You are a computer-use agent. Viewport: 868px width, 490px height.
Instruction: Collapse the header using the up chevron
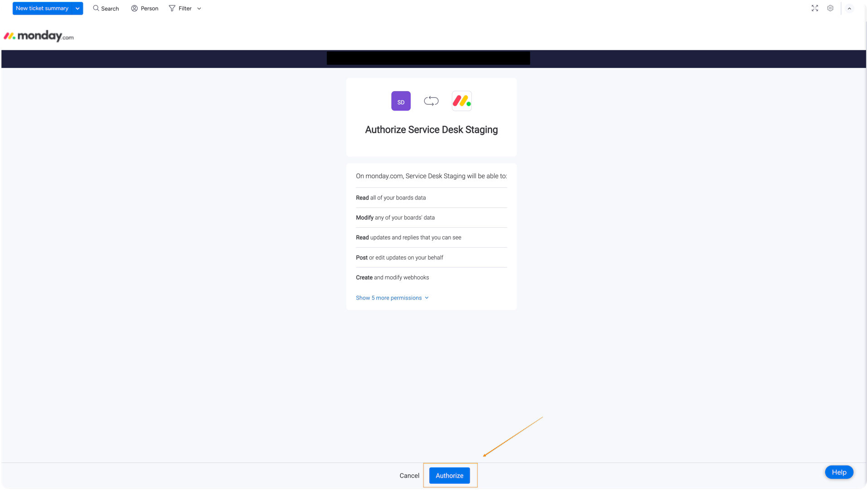(849, 9)
